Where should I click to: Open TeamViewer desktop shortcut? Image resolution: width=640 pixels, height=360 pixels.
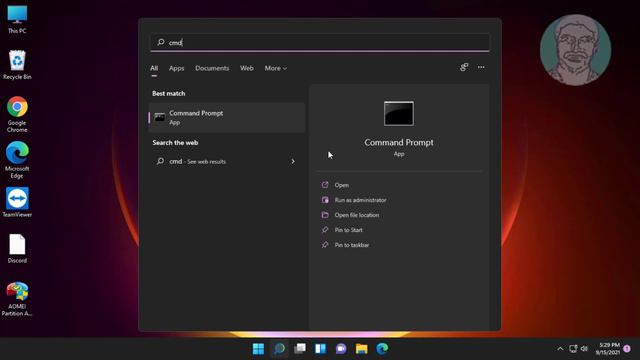click(17, 202)
